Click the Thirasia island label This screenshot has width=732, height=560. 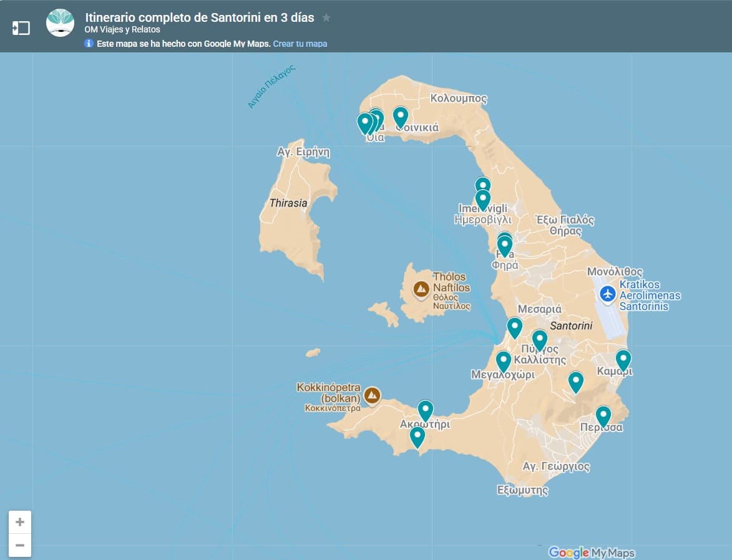(x=288, y=203)
